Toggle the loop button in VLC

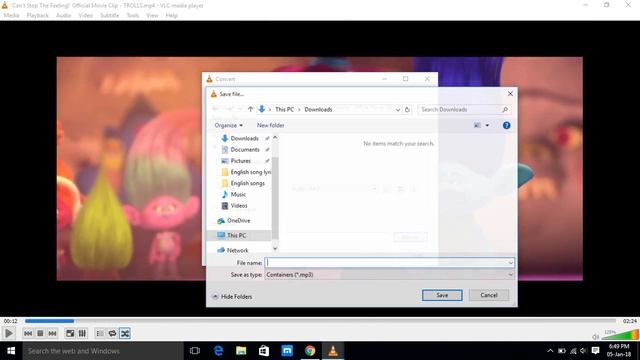[x=112, y=333]
